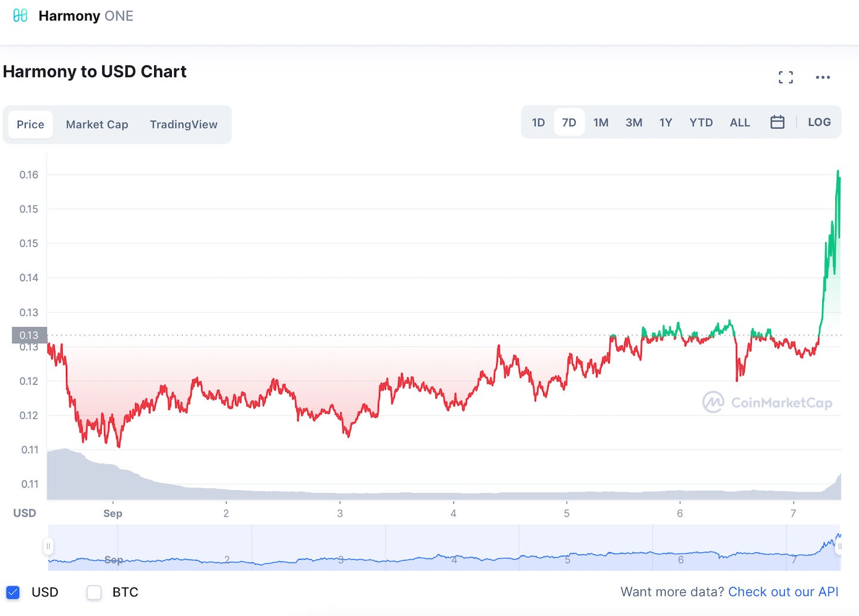Open the calendar date range picker

coord(778,122)
